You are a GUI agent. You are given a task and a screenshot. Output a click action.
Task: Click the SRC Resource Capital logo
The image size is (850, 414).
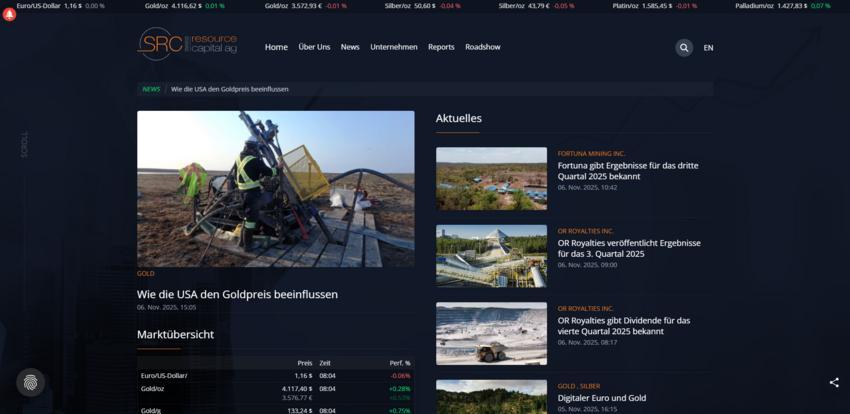coord(187,45)
